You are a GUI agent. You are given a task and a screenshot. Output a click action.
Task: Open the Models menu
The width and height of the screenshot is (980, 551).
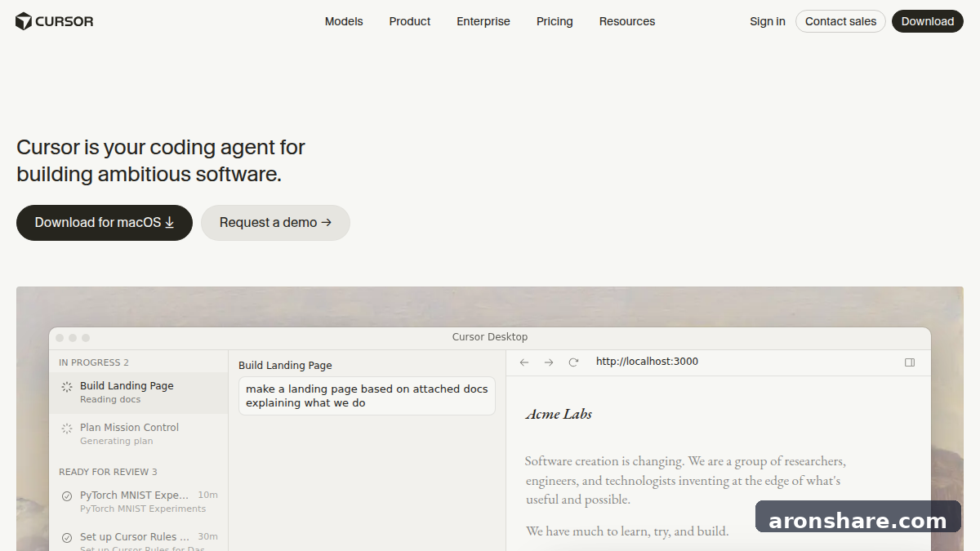pos(344,21)
